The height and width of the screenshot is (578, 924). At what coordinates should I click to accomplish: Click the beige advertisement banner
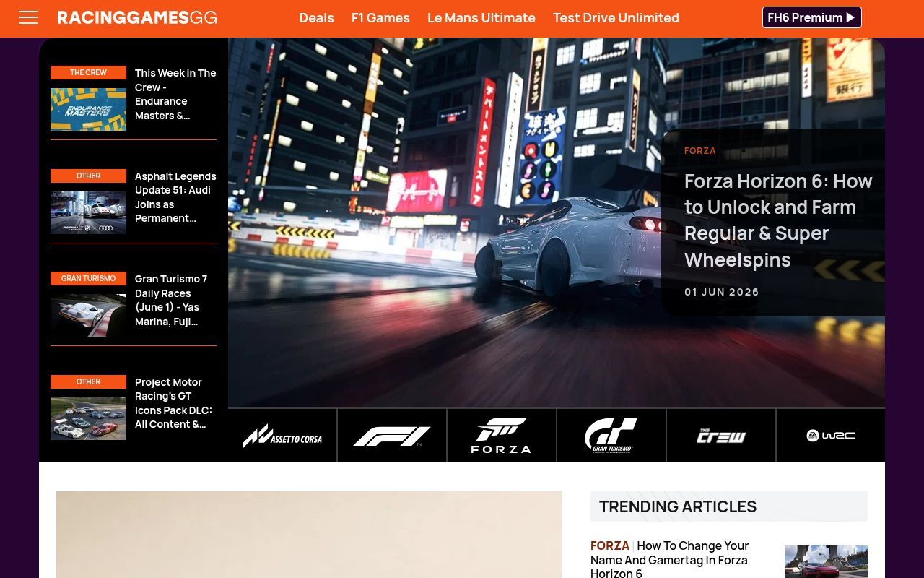click(x=309, y=535)
